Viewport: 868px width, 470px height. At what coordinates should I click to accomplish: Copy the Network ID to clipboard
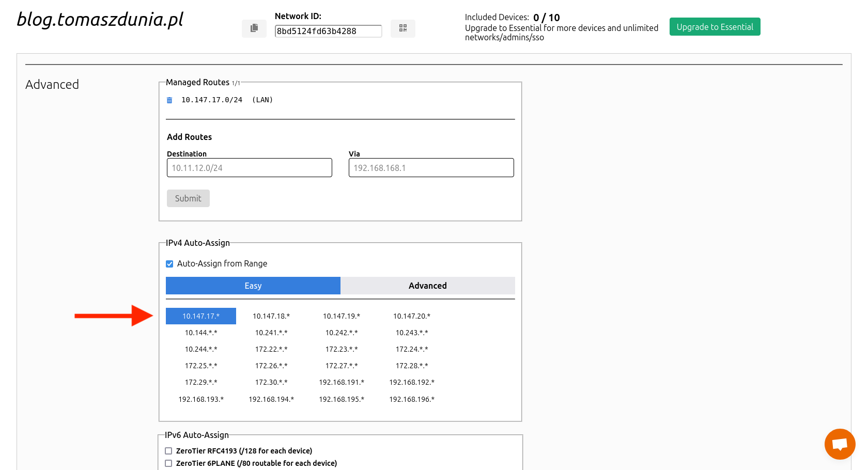coord(254,28)
